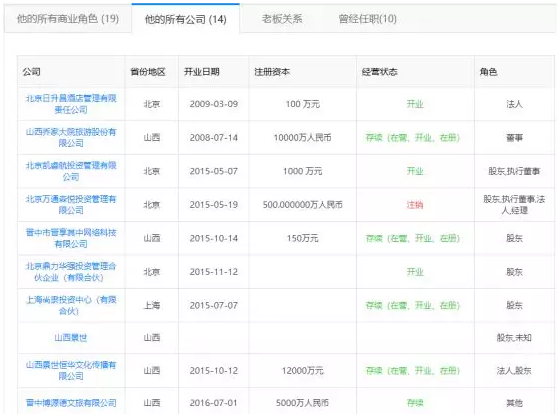Select the date cell 2015-05-07
The width and height of the screenshot is (560, 414).
[214, 171]
